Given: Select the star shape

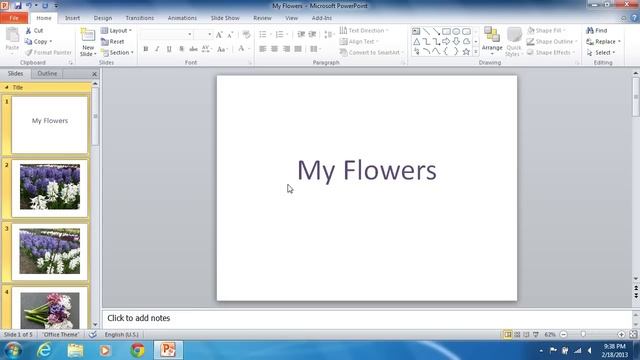Looking at the screenshot, I should click(x=466, y=52).
